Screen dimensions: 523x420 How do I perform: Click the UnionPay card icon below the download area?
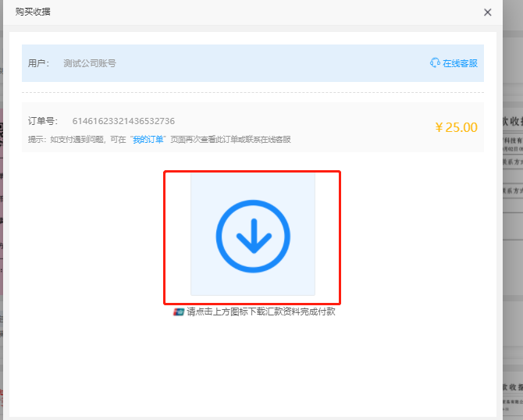[x=179, y=311]
